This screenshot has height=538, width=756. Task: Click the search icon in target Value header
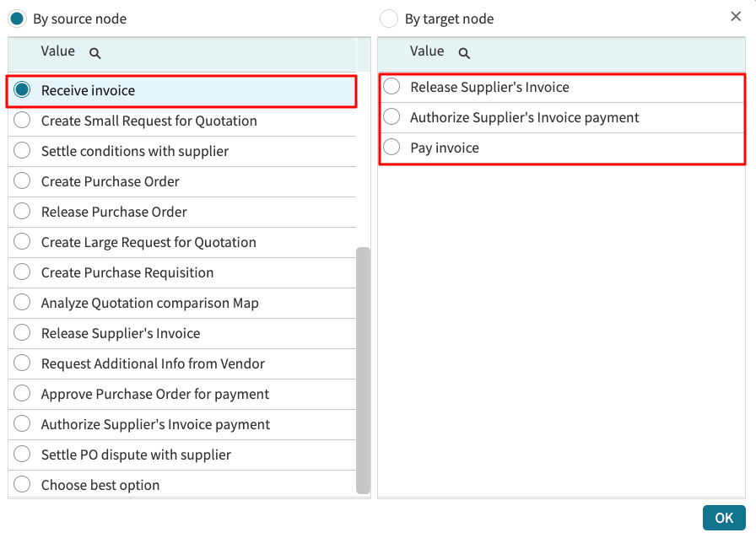[464, 53]
